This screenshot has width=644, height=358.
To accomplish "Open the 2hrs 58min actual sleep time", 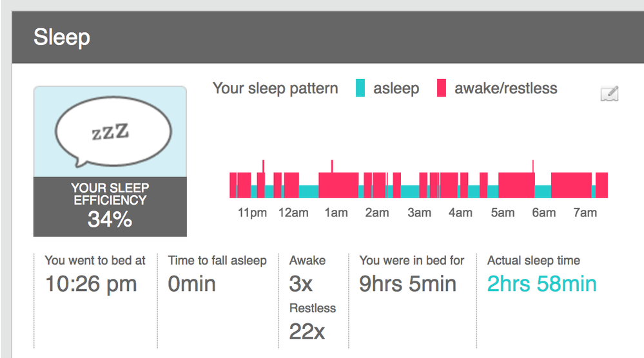I will [x=542, y=284].
